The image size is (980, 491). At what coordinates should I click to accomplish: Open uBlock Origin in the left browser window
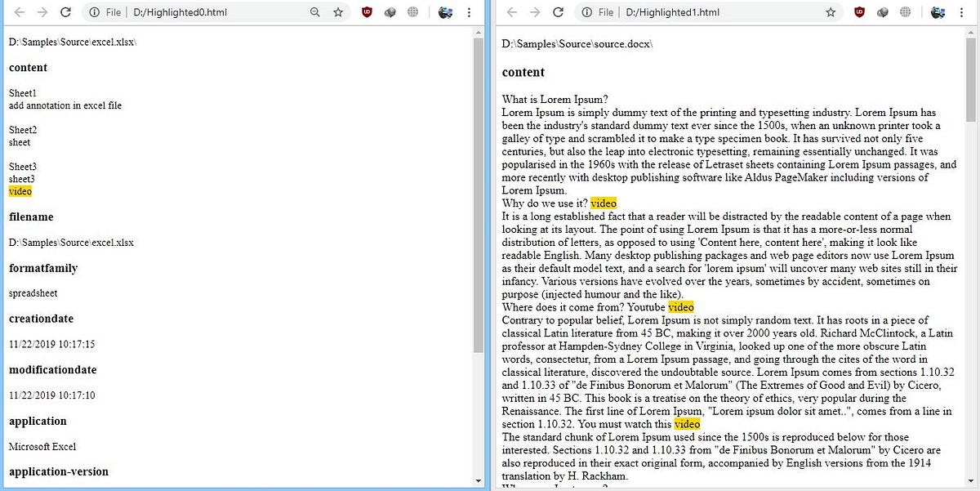(365, 11)
